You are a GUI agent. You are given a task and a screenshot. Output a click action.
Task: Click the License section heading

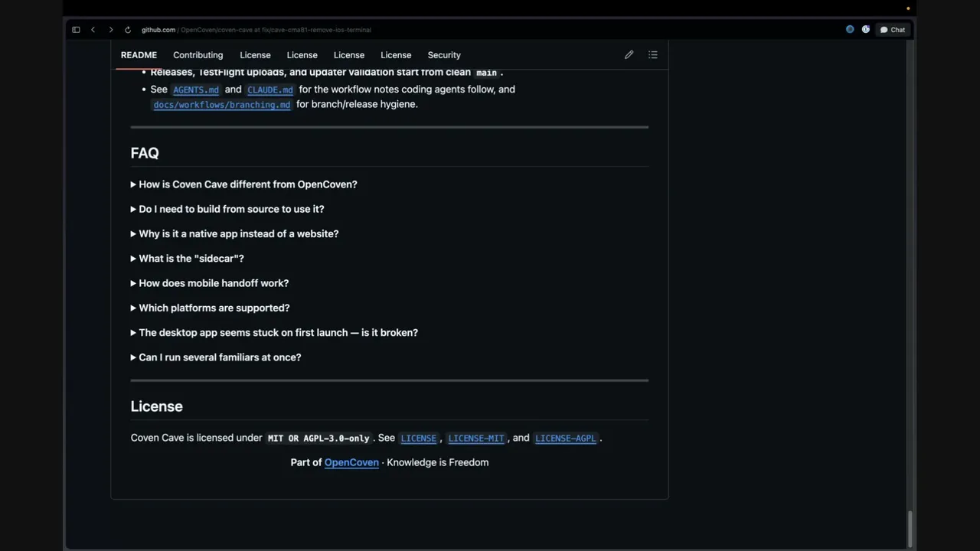[x=156, y=406]
